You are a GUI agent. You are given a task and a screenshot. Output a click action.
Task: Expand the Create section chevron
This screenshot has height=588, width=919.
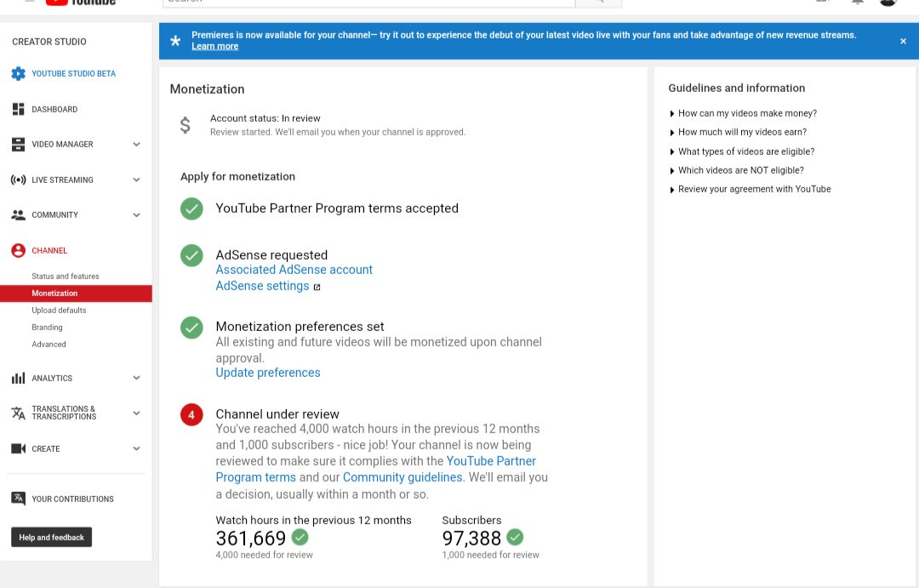point(136,448)
